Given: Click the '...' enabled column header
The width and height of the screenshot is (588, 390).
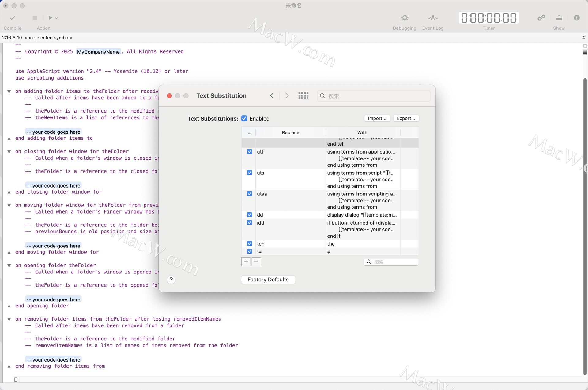Looking at the screenshot, I should click(x=249, y=132).
